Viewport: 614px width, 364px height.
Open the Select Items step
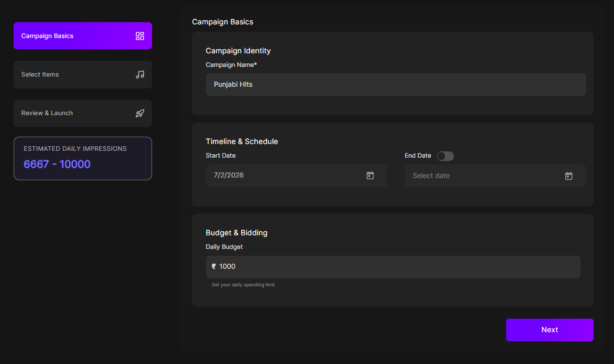point(83,74)
